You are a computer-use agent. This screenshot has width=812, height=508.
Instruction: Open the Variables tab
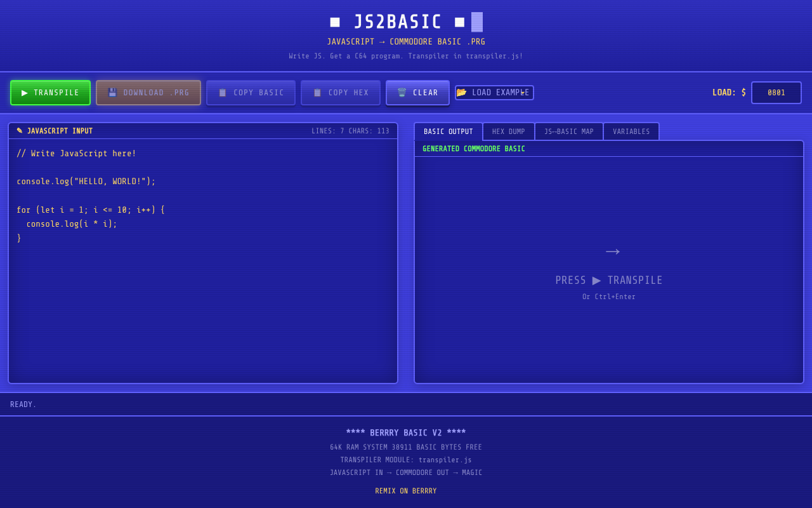631,131
